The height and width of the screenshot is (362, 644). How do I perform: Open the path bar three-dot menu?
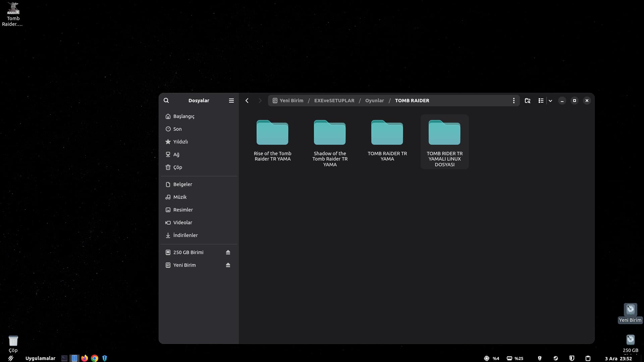coord(514,101)
